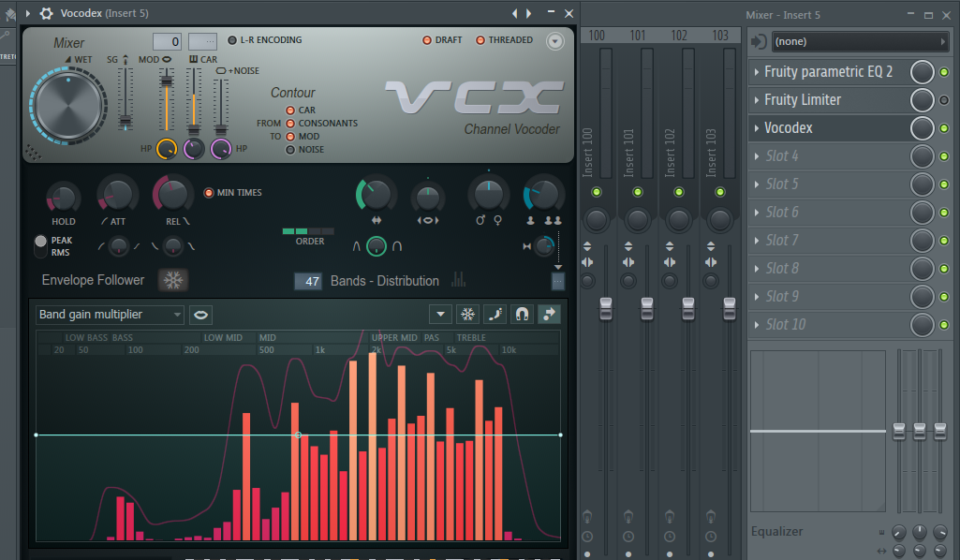Toggle DRAFT mode off
960x560 pixels.
coord(427,40)
